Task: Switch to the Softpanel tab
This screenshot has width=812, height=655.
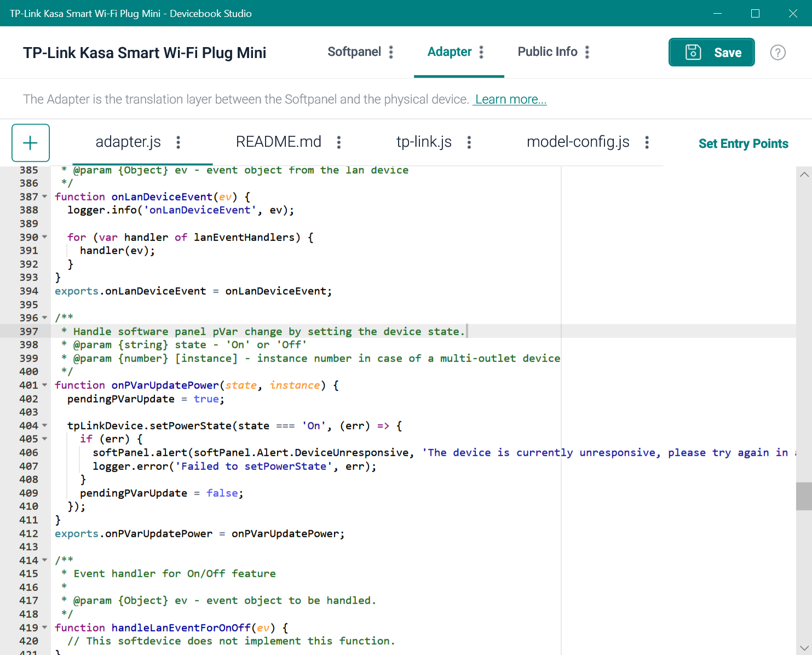Action: click(354, 52)
